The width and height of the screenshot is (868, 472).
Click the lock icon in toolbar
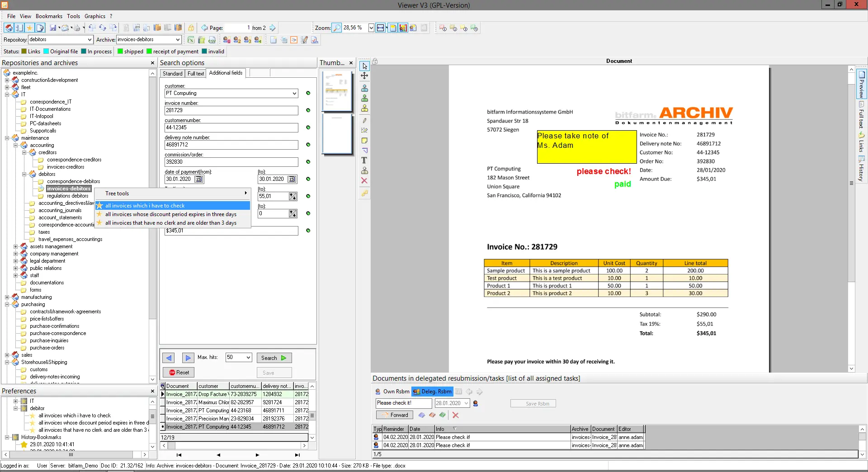191,28
